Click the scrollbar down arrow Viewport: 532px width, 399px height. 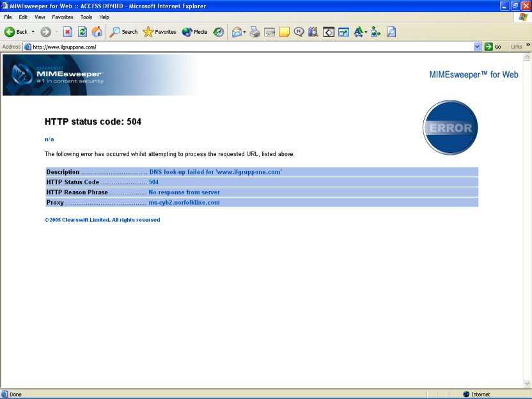528,384
